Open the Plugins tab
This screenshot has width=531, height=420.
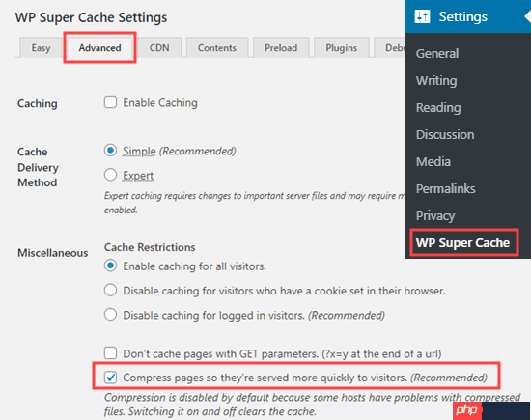pyautogui.click(x=342, y=47)
